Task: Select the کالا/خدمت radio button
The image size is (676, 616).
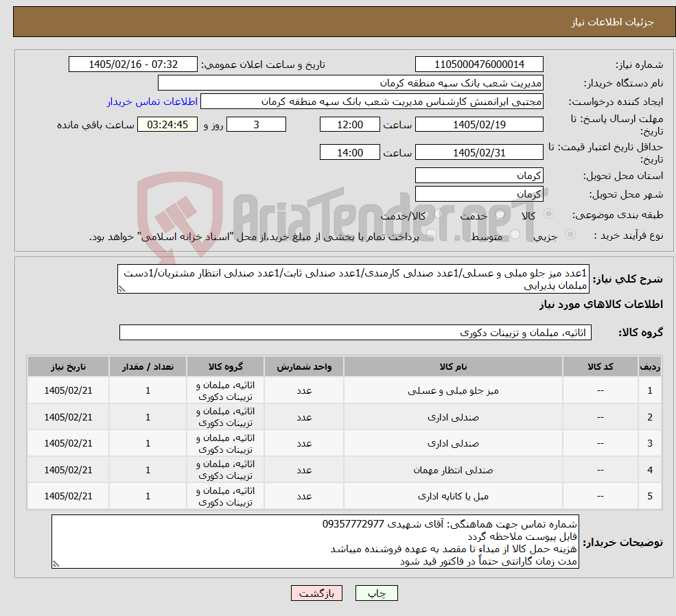Action: [x=439, y=213]
